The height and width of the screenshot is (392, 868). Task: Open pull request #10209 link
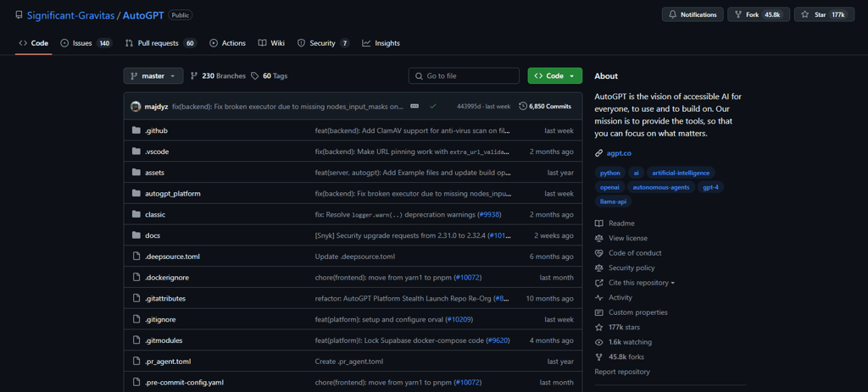460,319
